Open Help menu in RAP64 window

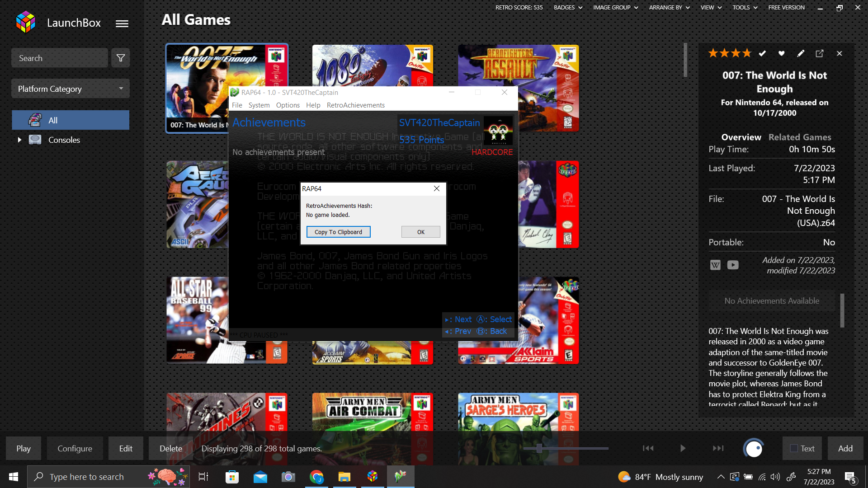(313, 105)
